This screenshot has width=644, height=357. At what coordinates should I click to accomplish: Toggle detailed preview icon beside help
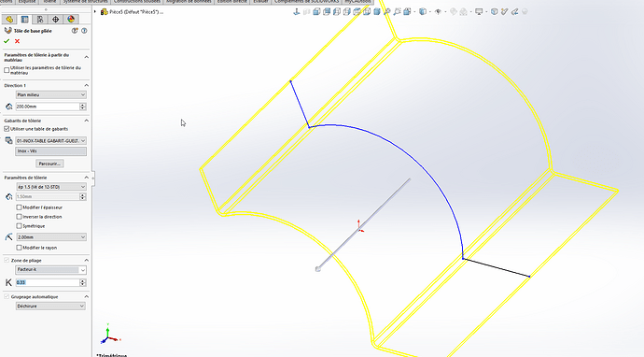[75, 31]
